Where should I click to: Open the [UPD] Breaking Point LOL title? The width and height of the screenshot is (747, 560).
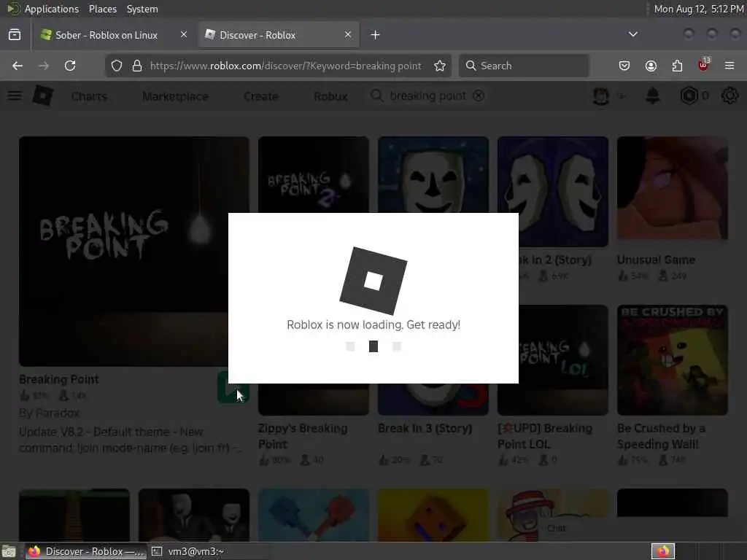point(544,436)
